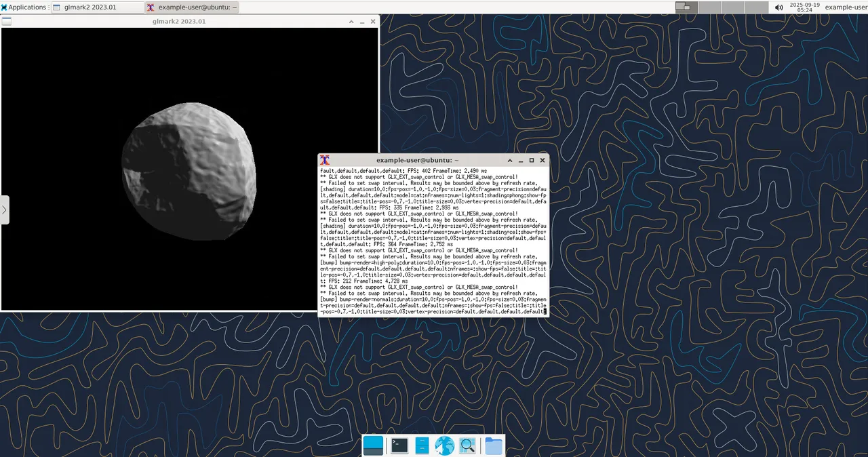868x457 pixels.
Task: Switch to example-user@ubuntu terminal taskbar button
Action: click(192, 7)
